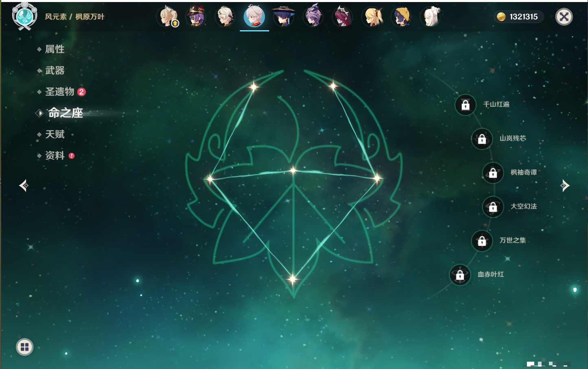Image resolution: width=588 pixels, height=369 pixels.
Task: Select the blonde Traveler portrait with arrow badge
Action: [x=168, y=16]
